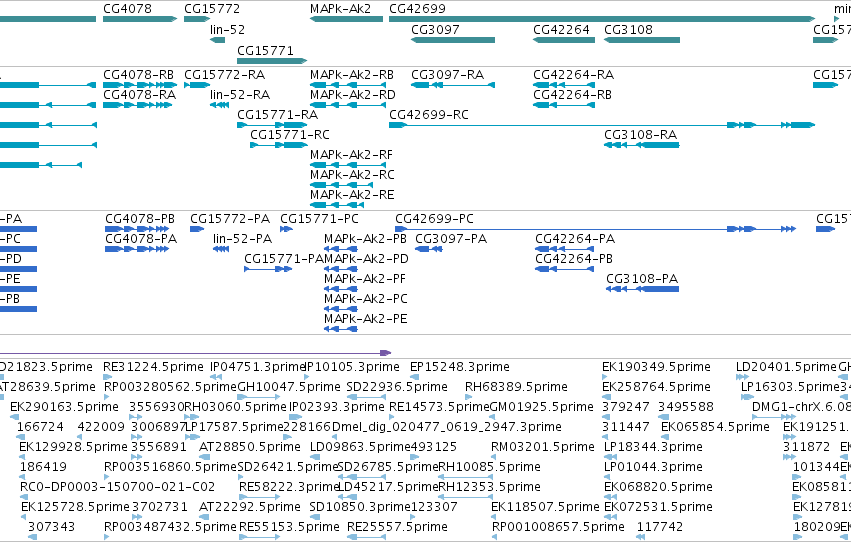Select EK118507.5prime EST label
Image resolution: width=851 pixels, height=542 pixels.
tap(545, 507)
